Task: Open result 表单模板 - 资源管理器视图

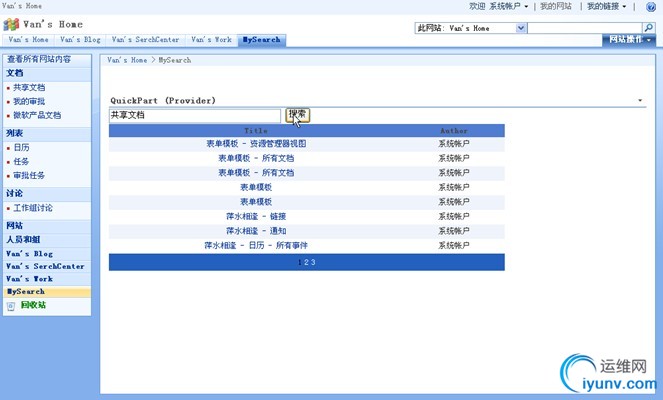Action: (256, 144)
